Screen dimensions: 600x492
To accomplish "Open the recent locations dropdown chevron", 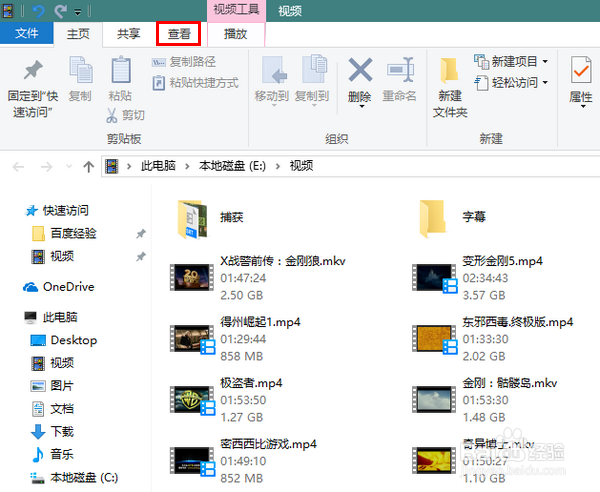I will pyautogui.click(x=69, y=166).
